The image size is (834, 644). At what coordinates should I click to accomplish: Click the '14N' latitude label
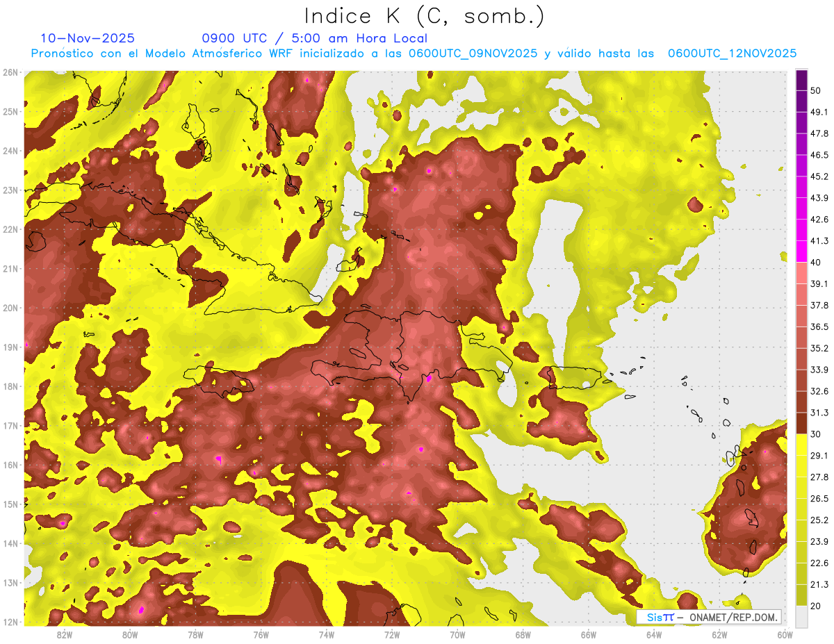tap(10, 543)
